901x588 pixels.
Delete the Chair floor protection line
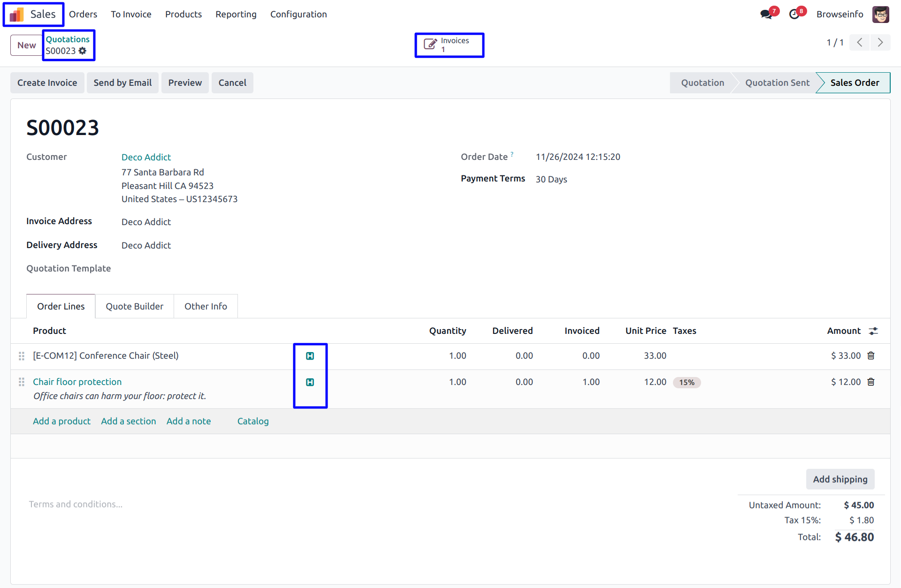(x=871, y=382)
